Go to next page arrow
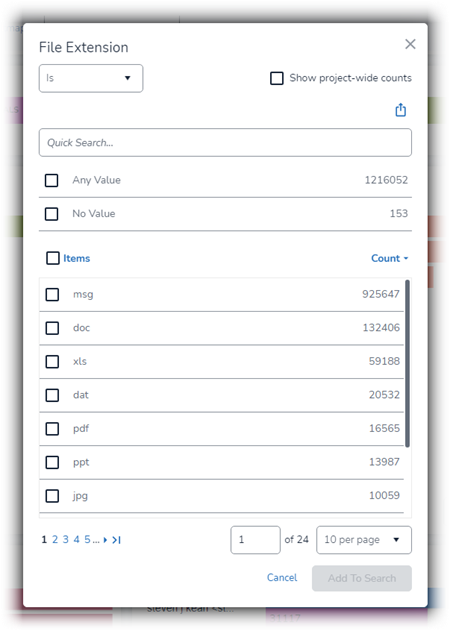The height and width of the screenshot is (631, 450). [105, 540]
